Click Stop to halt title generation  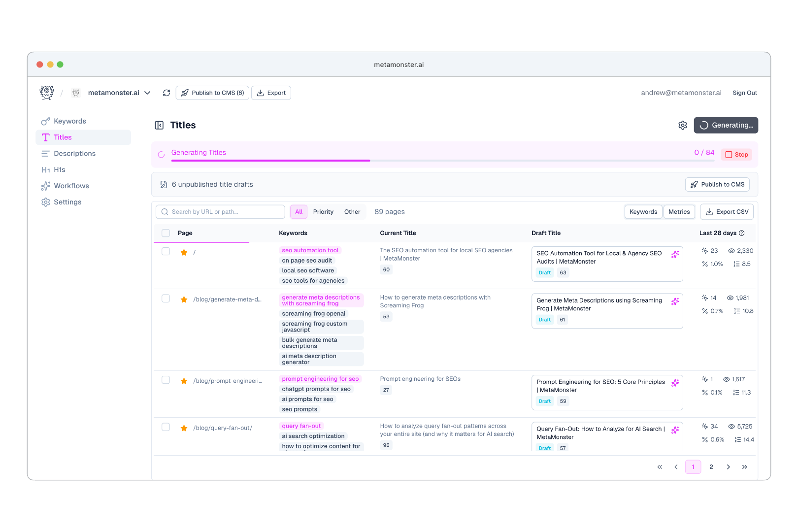(736, 154)
